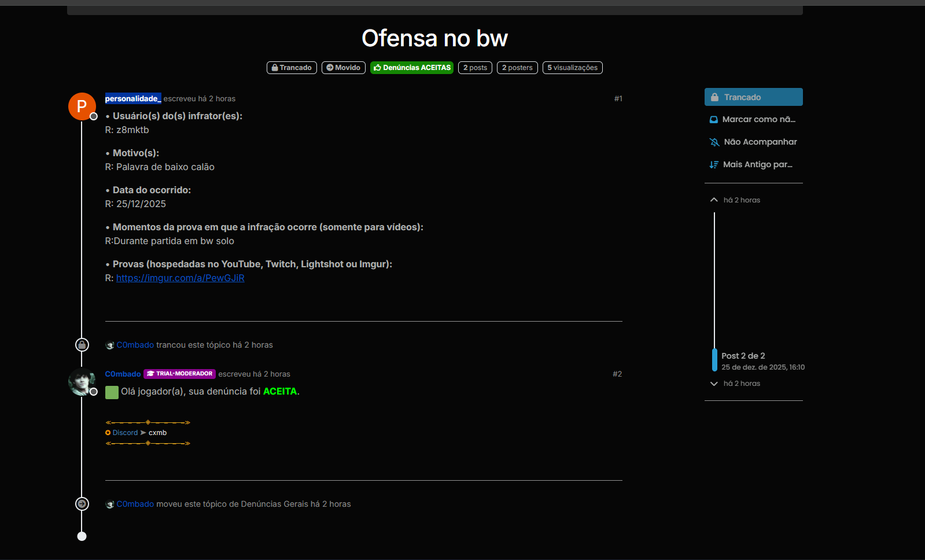The width and height of the screenshot is (925, 560).
Task: Click the 'escreveu há 2 horas' timestamp on post #1
Action: coord(200,98)
